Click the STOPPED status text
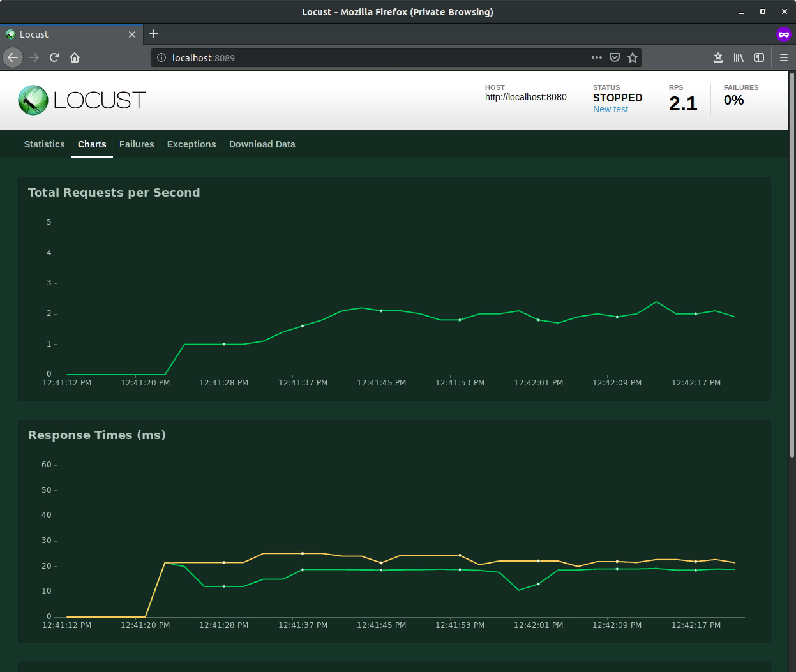The width and height of the screenshot is (796, 672). pos(617,98)
